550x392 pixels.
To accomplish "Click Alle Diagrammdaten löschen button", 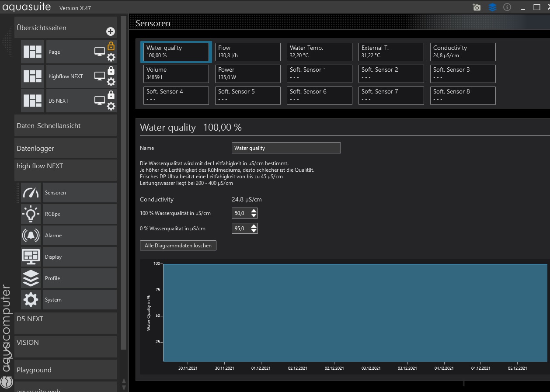I will pos(178,246).
